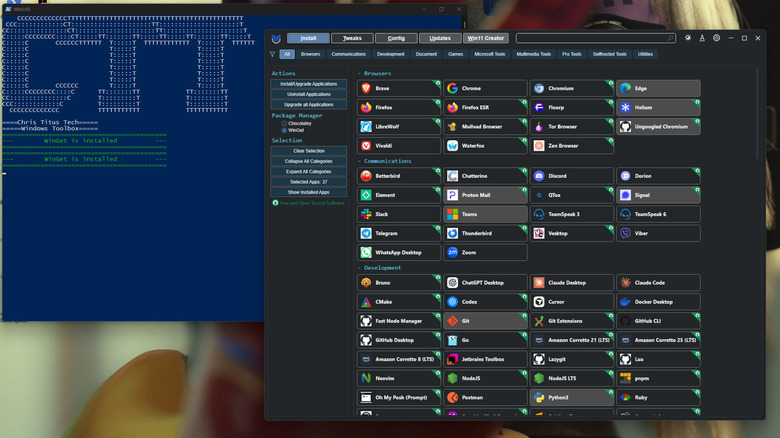Screen dimensions: 780x438
Task: Click the Telegram icon
Action: pos(366,233)
